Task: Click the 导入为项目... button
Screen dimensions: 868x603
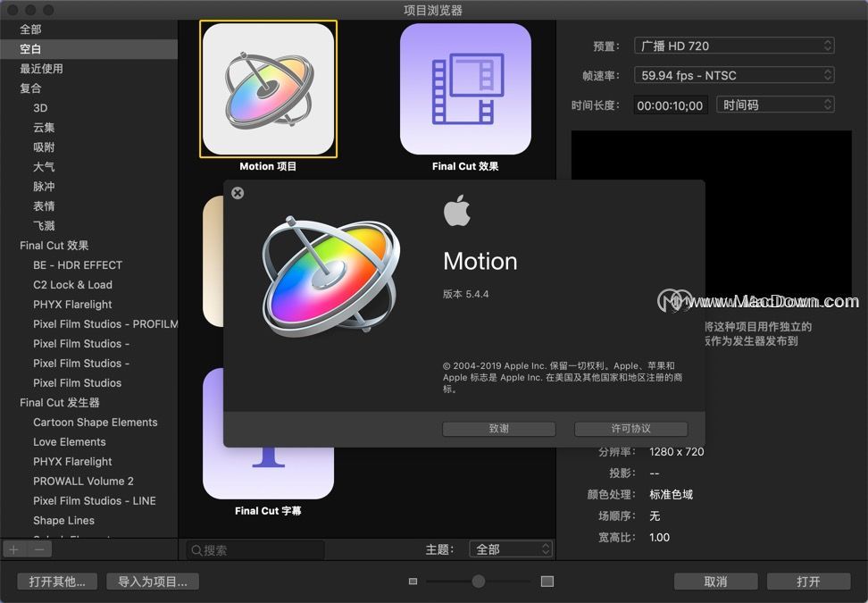Action: click(x=153, y=582)
